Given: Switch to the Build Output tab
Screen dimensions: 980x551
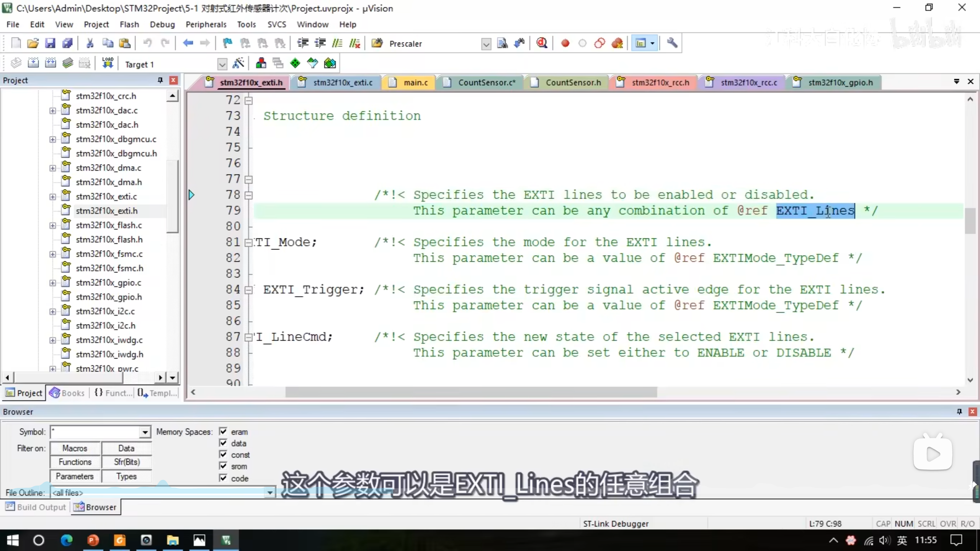Looking at the screenshot, I should pyautogui.click(x=36, y=507).
